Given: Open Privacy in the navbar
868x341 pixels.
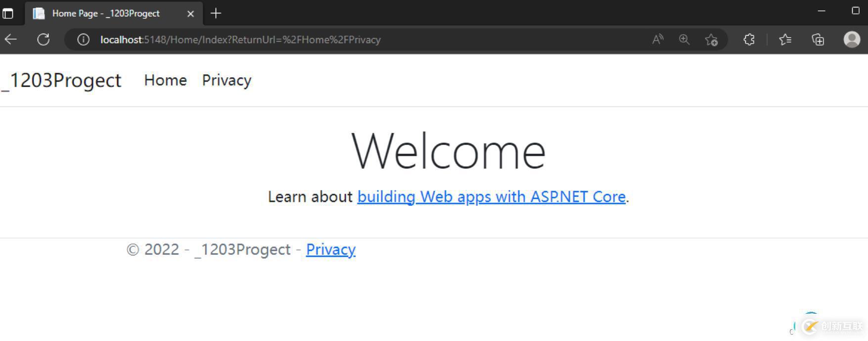Looking at the screenshot, I should pos(227,80).
